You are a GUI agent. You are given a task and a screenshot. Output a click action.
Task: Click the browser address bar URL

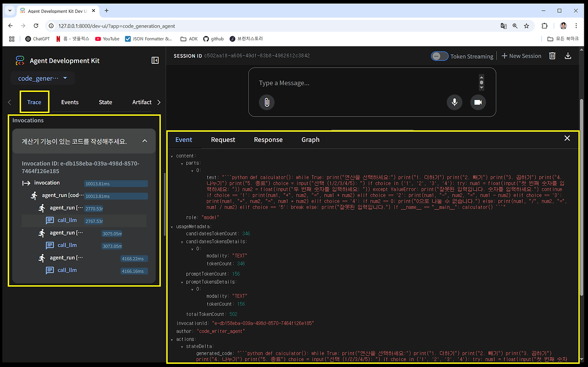pos(117,26)
